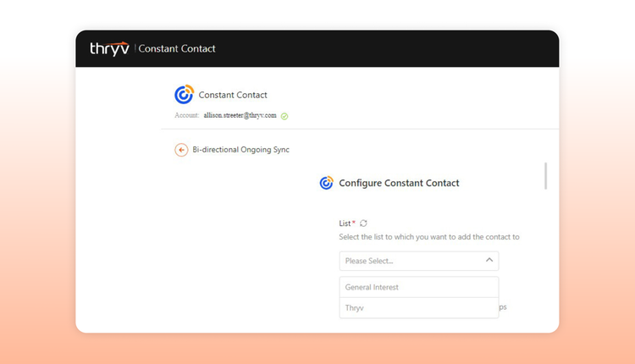Choose Thryv from the list options
Image resolution: width=635 pixels, height=364 pixels.
point(419,308)
